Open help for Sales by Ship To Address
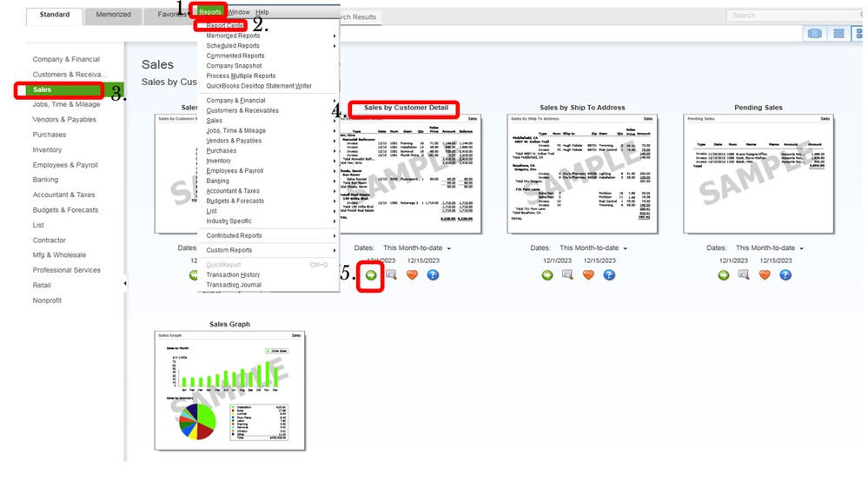868x488 pixels. point(609,274)
